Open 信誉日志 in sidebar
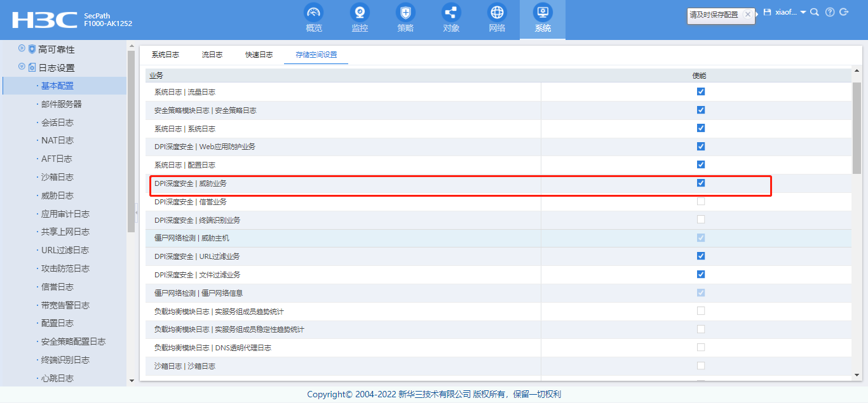This screenshot has height=403, width=868. [57, 287]
